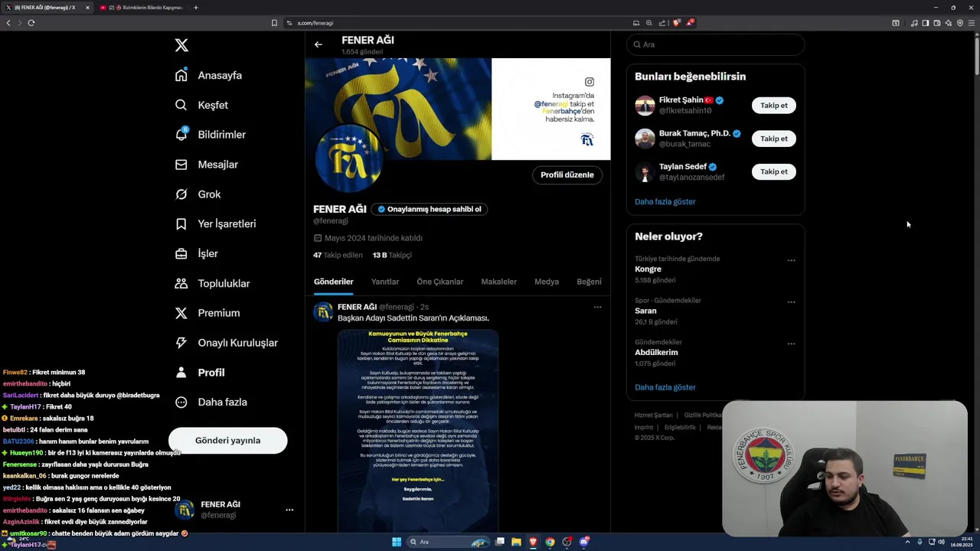Expand Daha fazla menu in sidebar
The width and height of the screenshot is (980, 551).
(211, 402)
